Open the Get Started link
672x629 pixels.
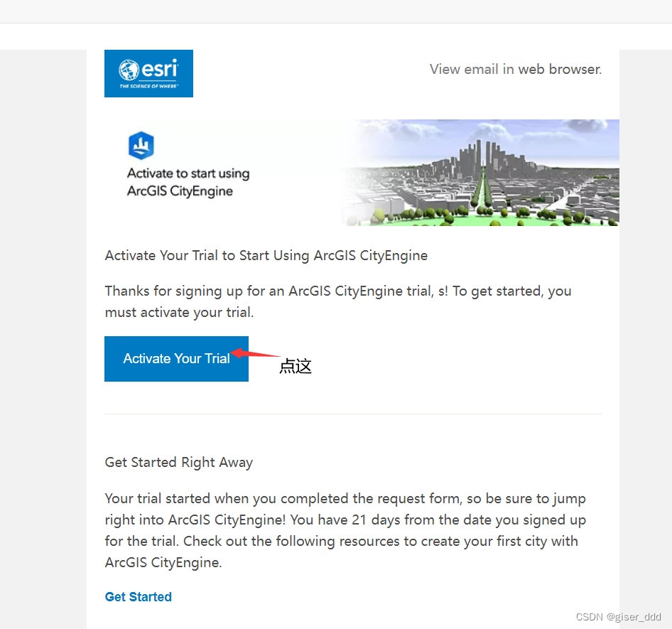point(139,596)
